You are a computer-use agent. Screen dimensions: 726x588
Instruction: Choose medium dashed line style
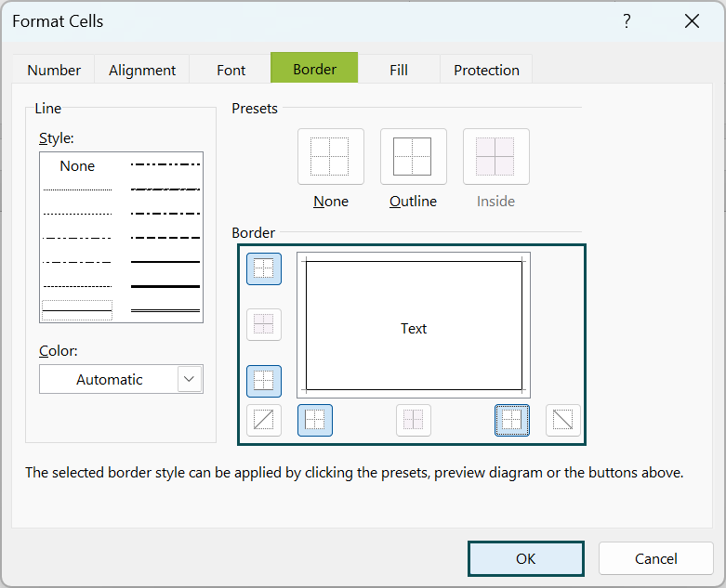coord(165,238)
